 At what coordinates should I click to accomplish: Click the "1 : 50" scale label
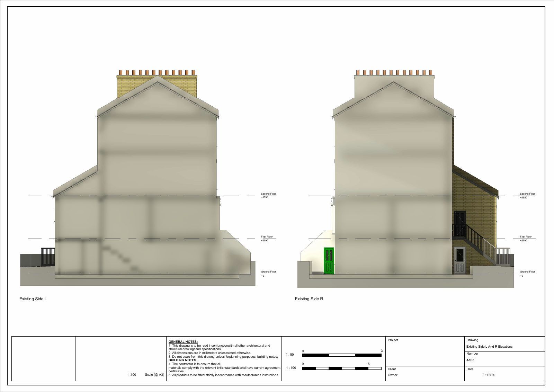pyautogui.click(x=290, y=355)
